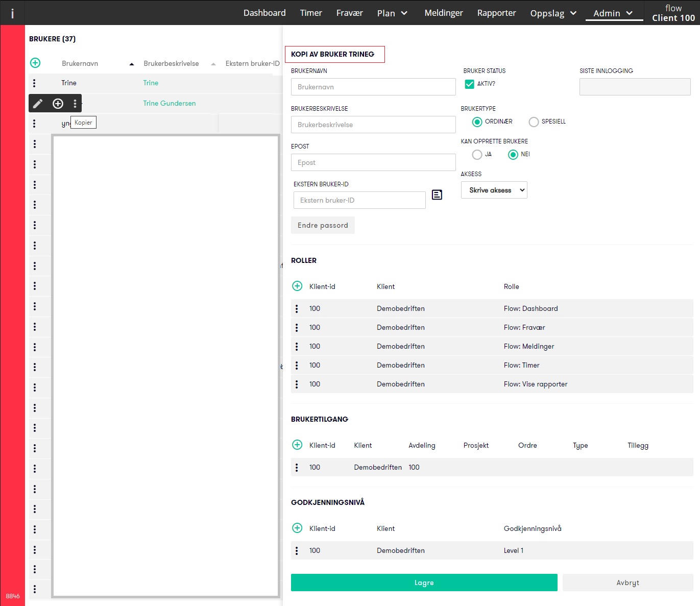Image resolution: width=700 pixels, height=606 pixels.
Task: Toggle the Aktiv? checkbox
Action: click(x=470, y=84)
